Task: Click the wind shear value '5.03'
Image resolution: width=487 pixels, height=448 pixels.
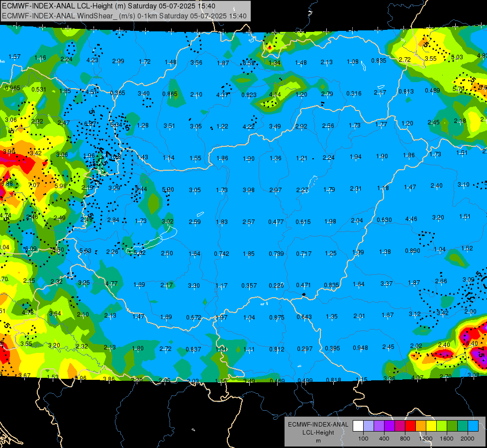Action: point(457,57)
